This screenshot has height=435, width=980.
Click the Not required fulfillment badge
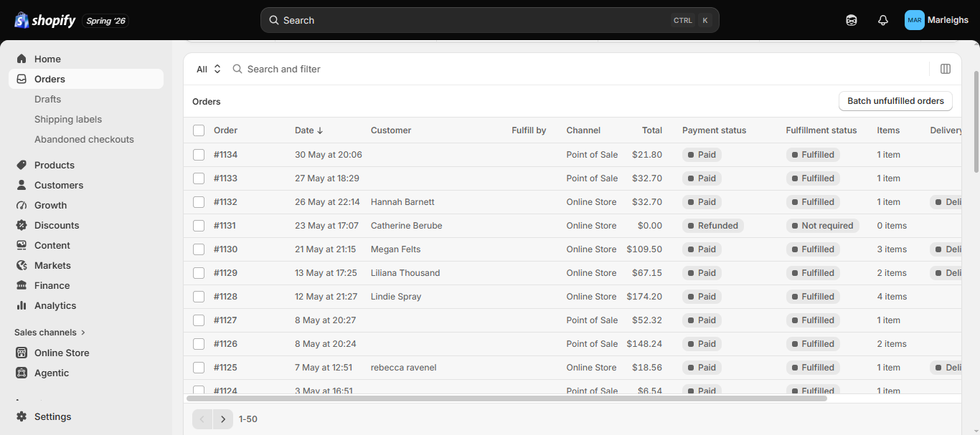point(823,226)
